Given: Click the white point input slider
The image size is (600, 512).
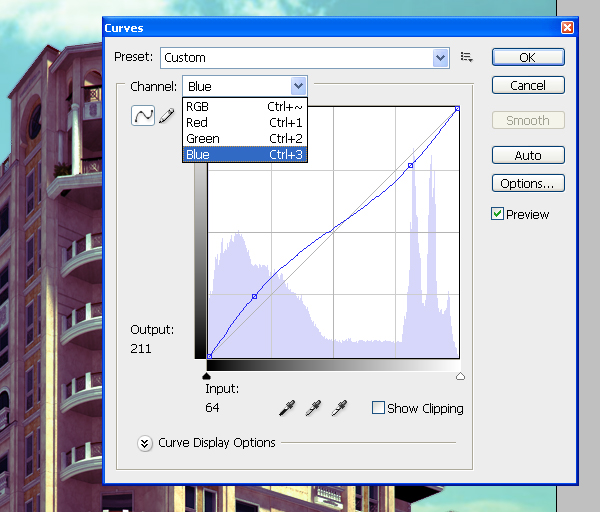Looking at the screenshot, I should [460, 376].
